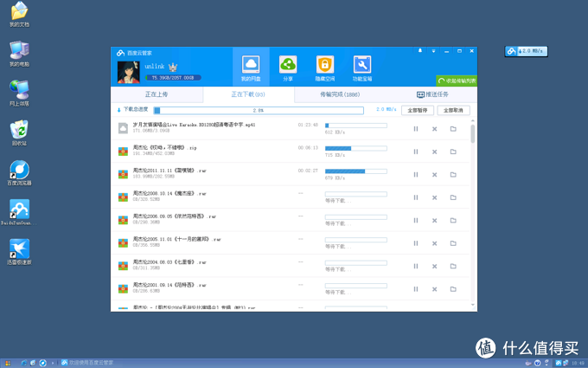The width and height of the screenshot is (588, 368).
Task: Cancel the 周杰伦2001.09.14 rar task
Action: click(434, 289)
